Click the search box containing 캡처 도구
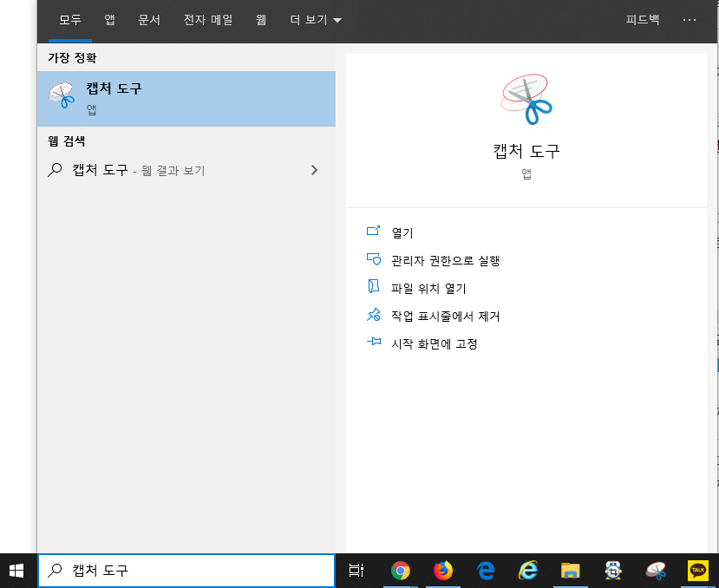The image size is (719, 588). 186,571
